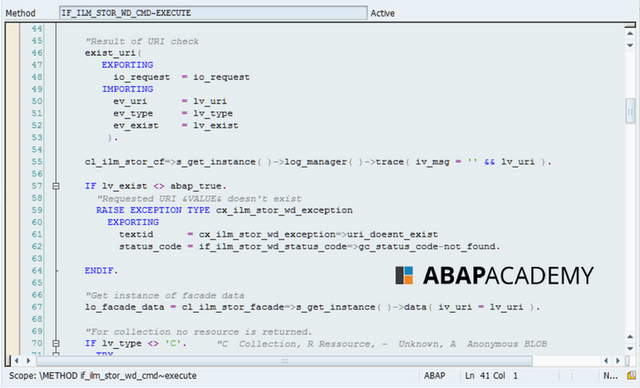Click the 'status_code' assignment on line 62
Viewport: 640px width, 388px height.
click(x=309, y=246)
